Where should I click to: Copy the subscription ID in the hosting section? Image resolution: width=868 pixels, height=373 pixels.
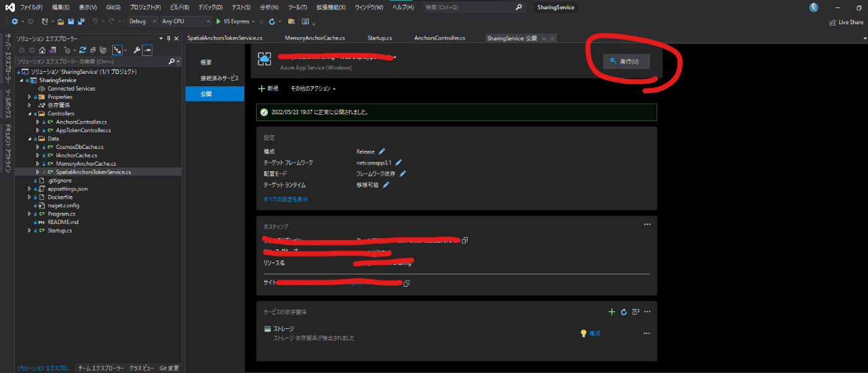coord(464,240)
